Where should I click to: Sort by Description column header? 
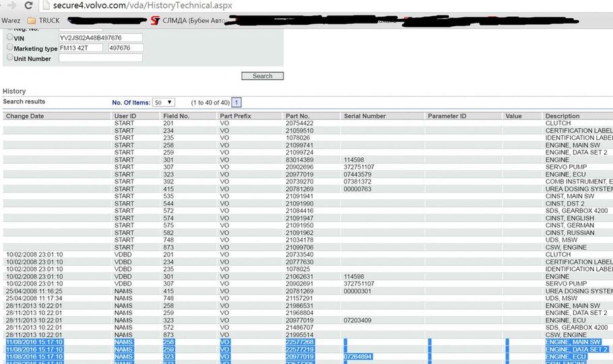pyautogui.click(x=562, y=116)
